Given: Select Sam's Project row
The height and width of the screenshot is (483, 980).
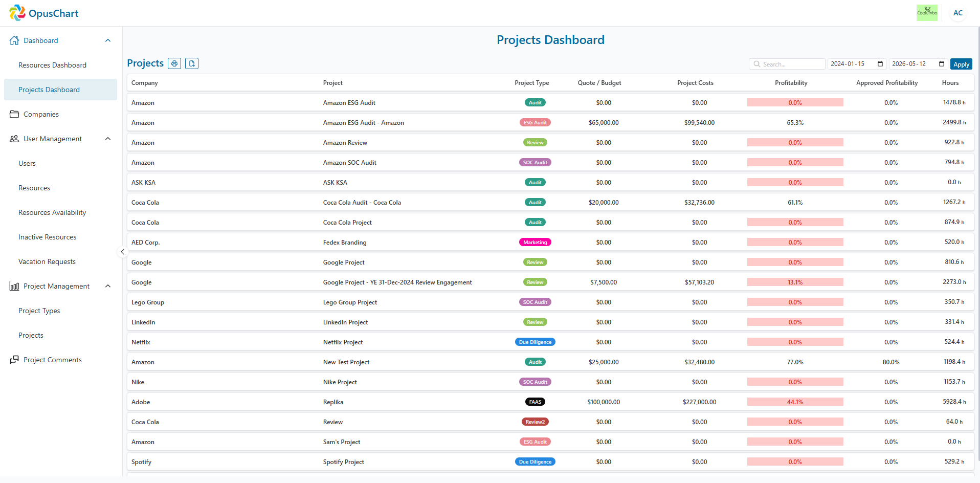Looking at the screenshot, I should pyautogui.click(x=550, y=442).
